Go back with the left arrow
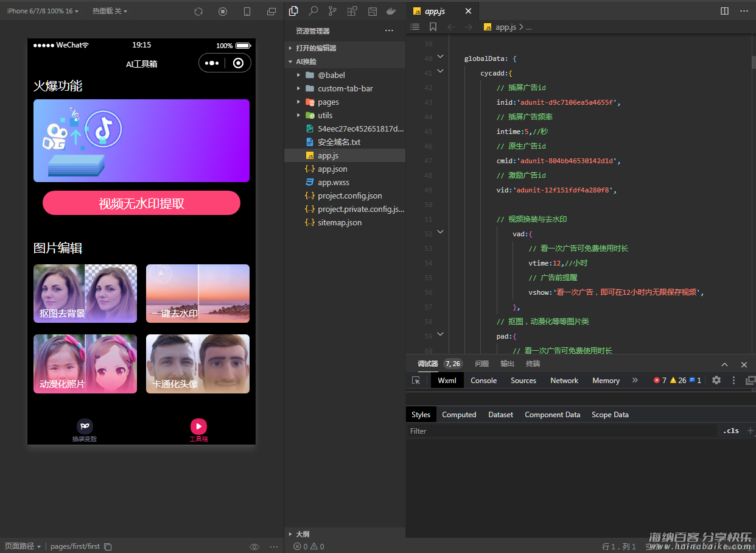756x553 pixels. click(x=451, y=27)
